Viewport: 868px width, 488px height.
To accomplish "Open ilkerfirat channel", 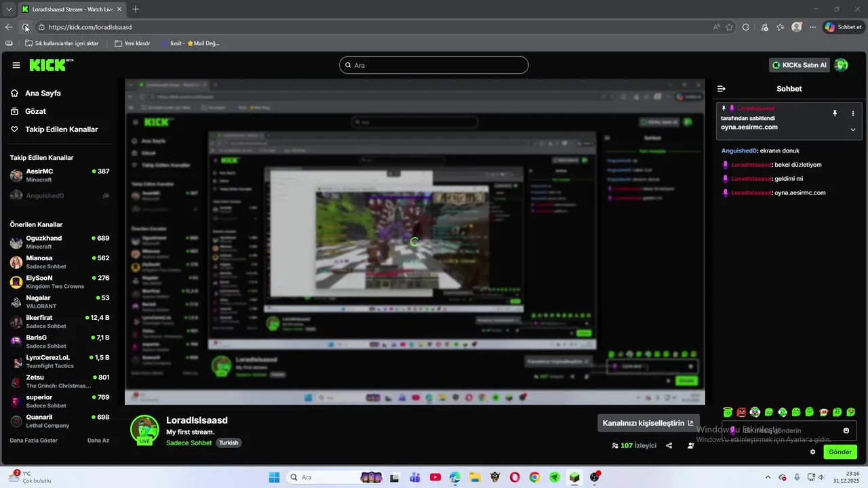I will click(x=60, y=322).
